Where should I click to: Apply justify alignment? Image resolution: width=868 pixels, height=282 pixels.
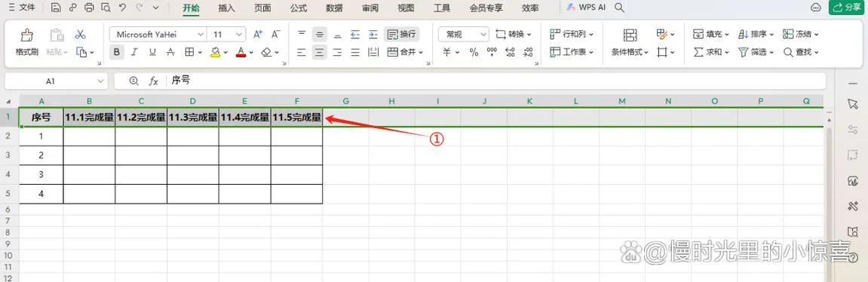tap(355, 52)
